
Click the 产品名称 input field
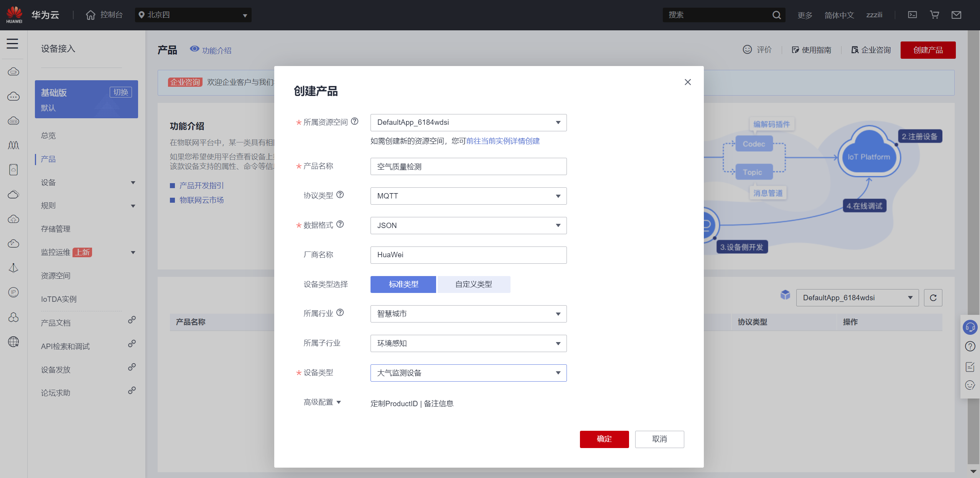click(x=468, y=167)
